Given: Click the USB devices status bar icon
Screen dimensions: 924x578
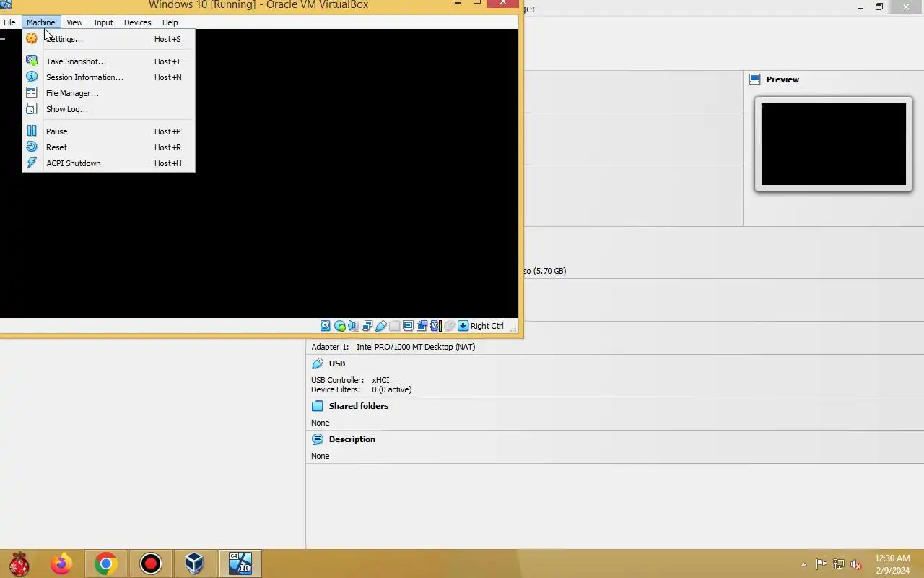Looking at the screenshot, I should point(381,326).
